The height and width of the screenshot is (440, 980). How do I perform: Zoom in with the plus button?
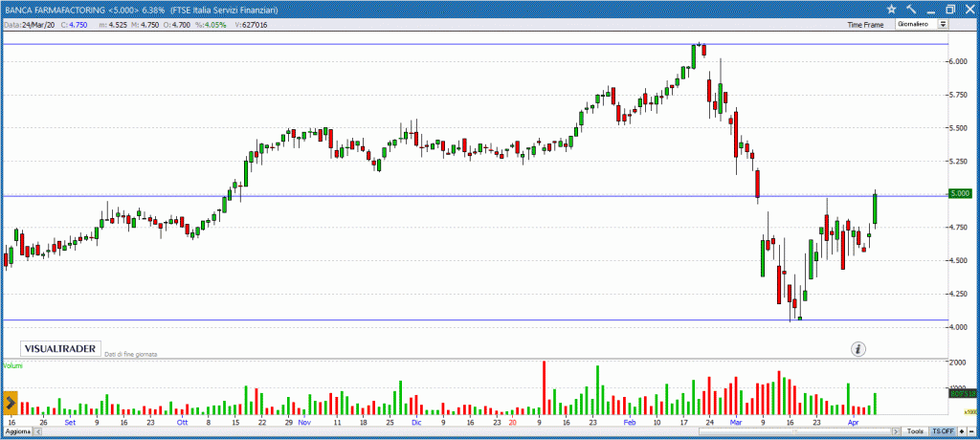[x=962, y=431]
